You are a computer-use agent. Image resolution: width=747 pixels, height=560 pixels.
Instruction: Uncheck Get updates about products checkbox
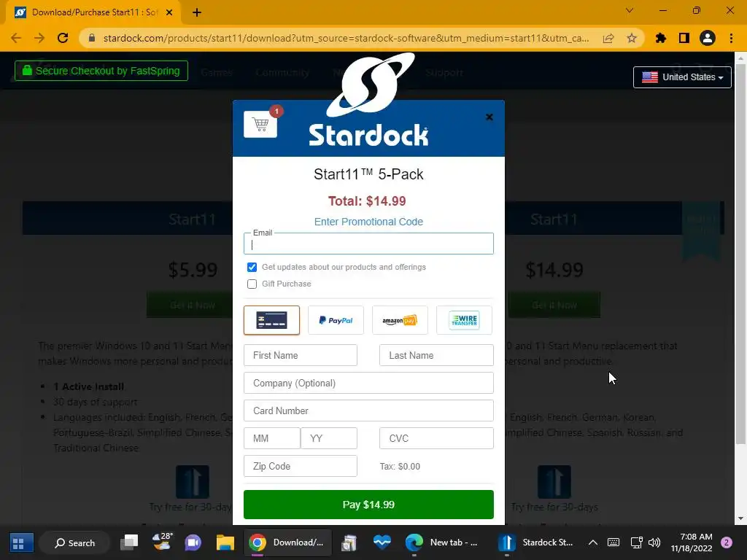(x=252, y=267)
